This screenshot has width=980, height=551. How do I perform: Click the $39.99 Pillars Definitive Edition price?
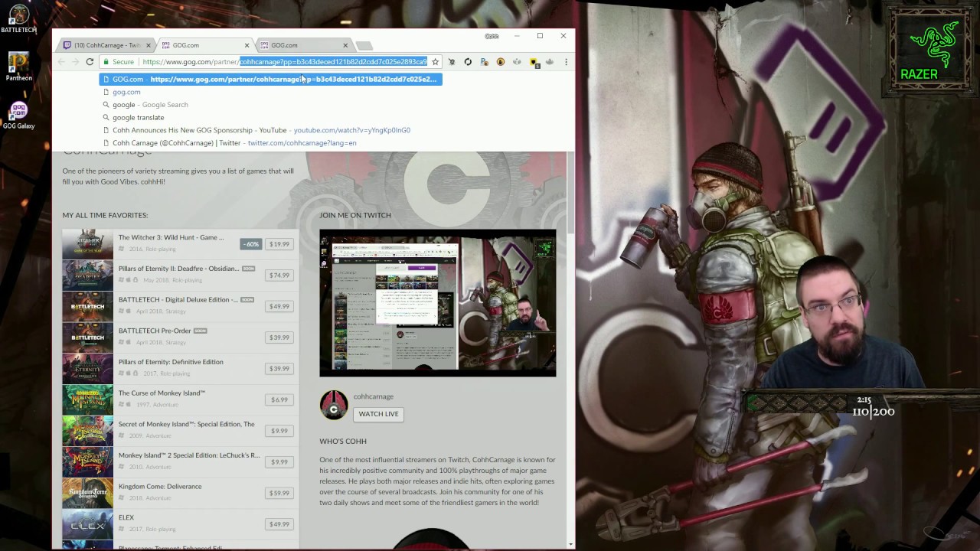[279, 369]
